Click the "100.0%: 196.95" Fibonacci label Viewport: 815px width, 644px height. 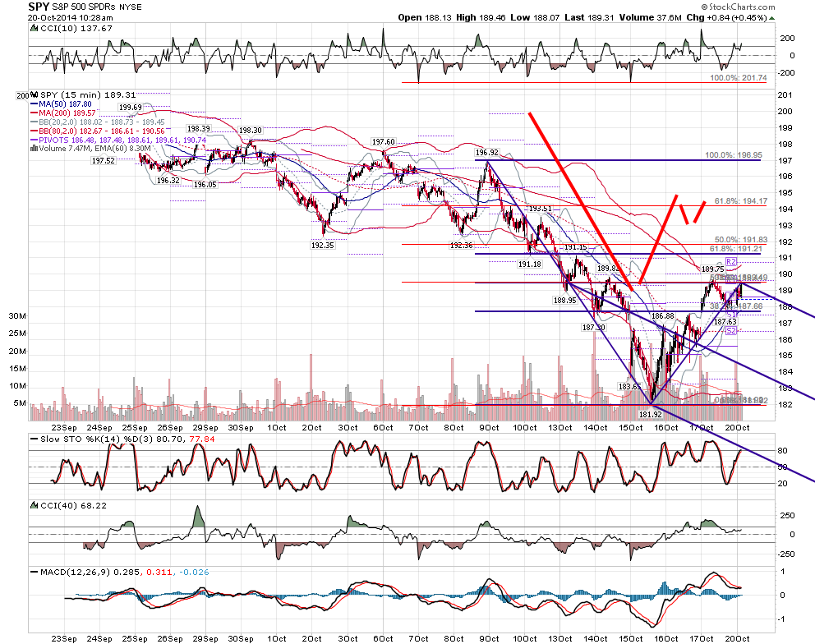point(734,155)
